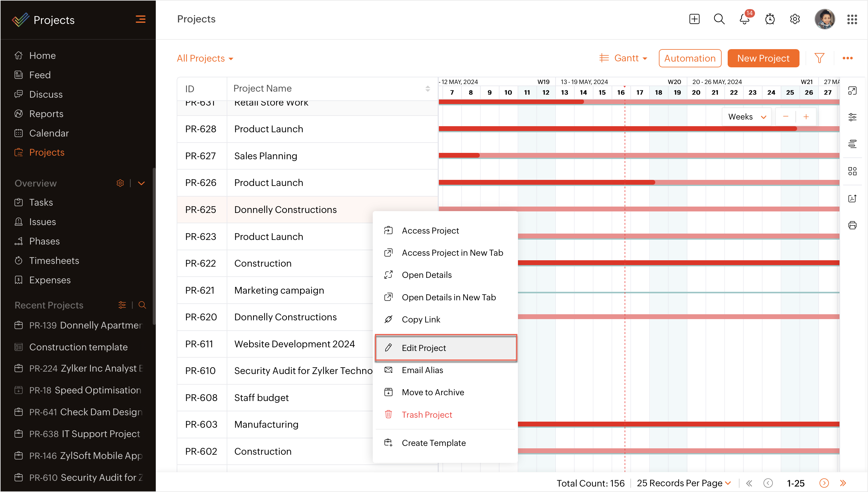Zoom in Gantt with plus button

tap(806, 116)
